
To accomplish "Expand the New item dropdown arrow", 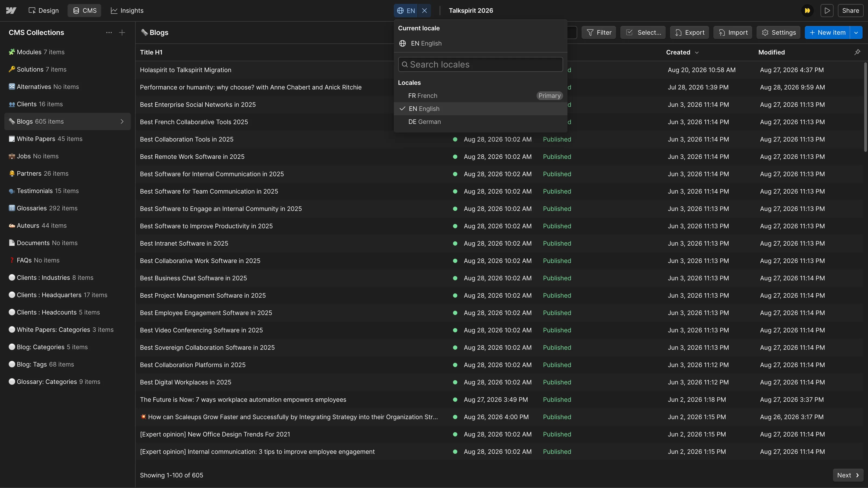I will [856, 32].
